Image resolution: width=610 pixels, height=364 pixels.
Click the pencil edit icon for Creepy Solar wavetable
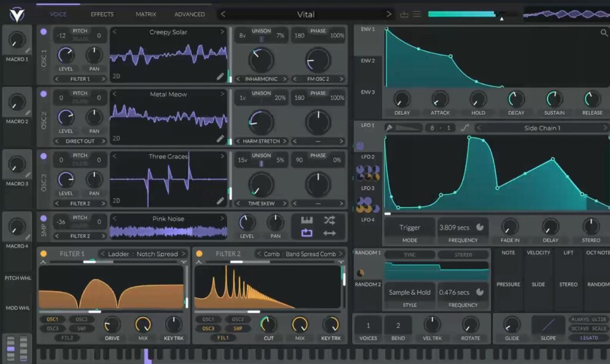[220, 76]
